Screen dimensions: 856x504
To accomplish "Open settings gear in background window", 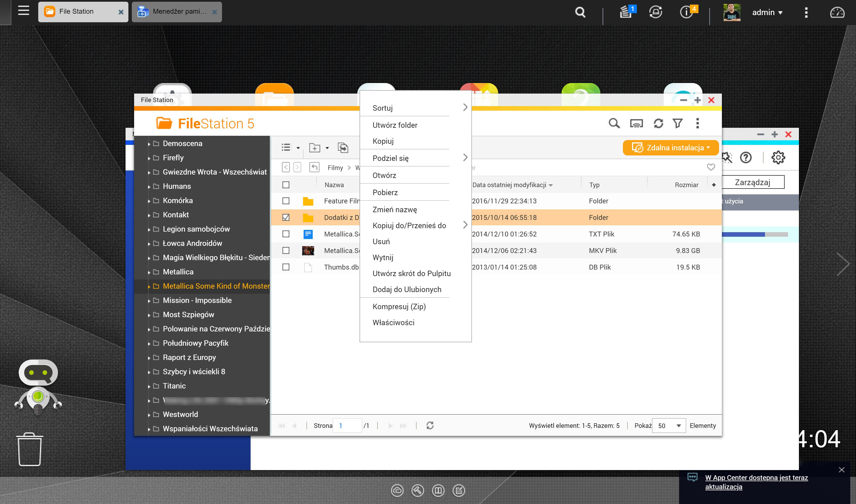I will pos(778,157).
